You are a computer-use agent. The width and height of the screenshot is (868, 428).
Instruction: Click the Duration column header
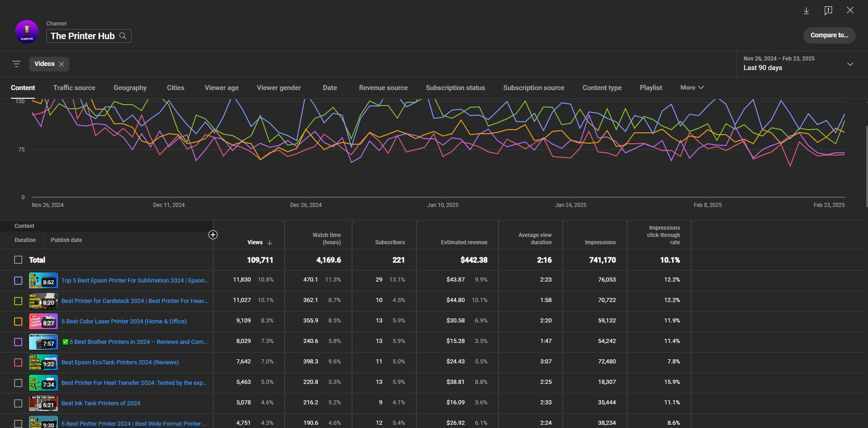(25, 240)
